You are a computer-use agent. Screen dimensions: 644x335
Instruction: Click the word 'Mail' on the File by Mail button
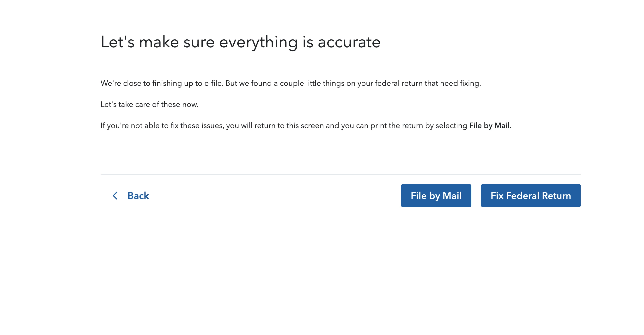click(452, 196)
